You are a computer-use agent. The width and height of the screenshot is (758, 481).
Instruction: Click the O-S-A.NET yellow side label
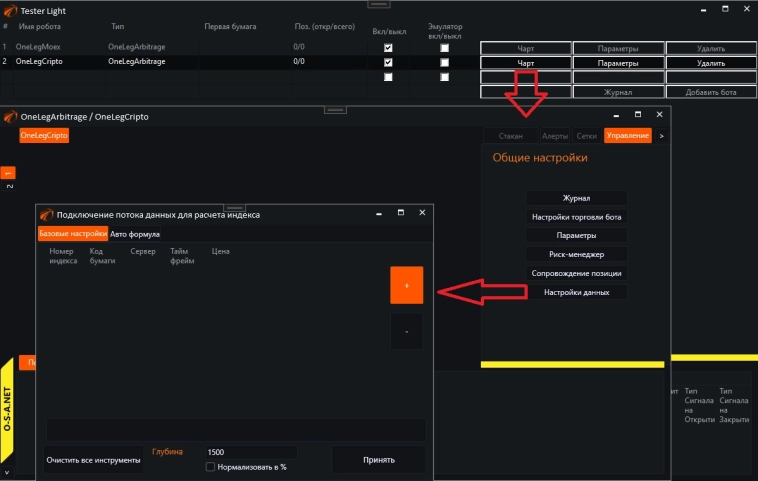pyautogui.click(x=8, y=411)
